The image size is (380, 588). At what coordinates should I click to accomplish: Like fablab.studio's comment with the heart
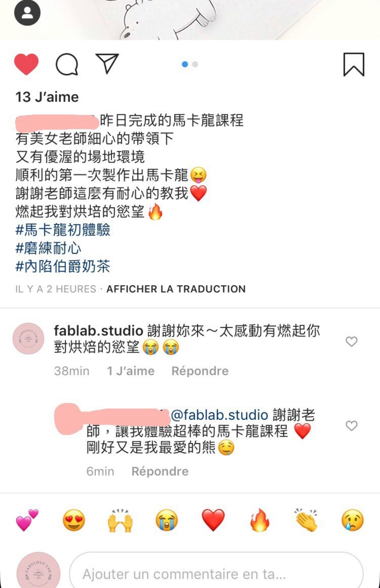pos(351,341)
